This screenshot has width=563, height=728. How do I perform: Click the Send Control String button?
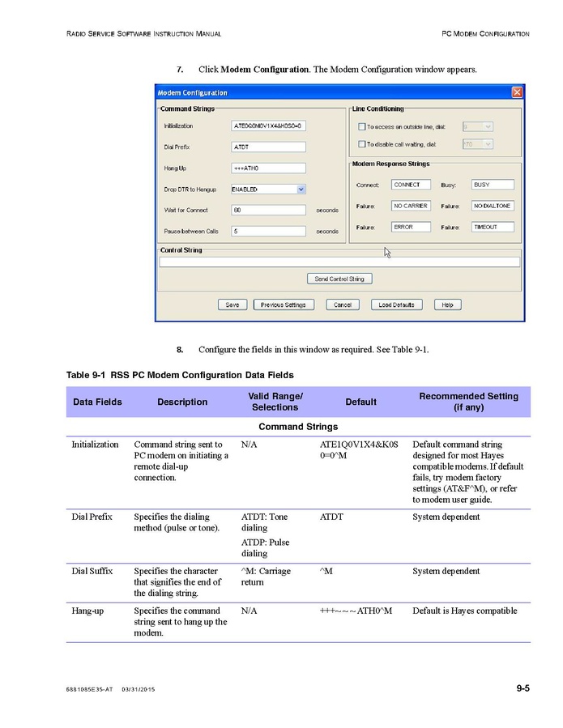point(339,279)
